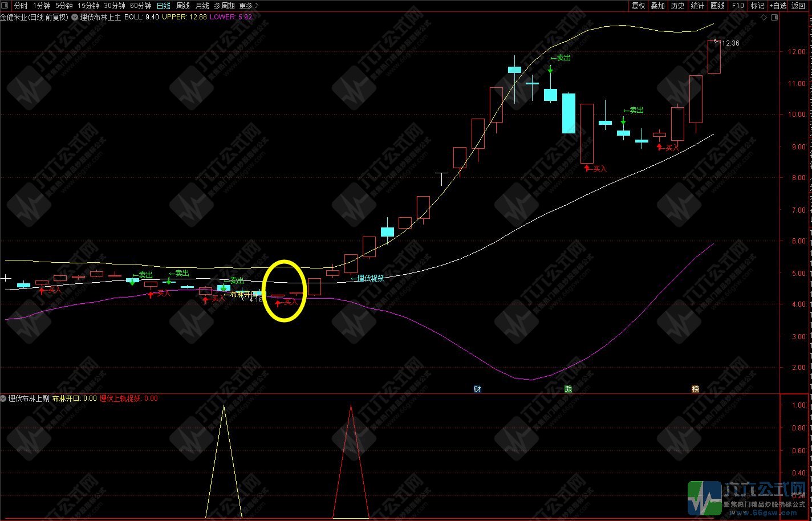Open the 复权 adjustment menu
The width and height of the screenshot is (812, 521).
(x=638, y=6)
